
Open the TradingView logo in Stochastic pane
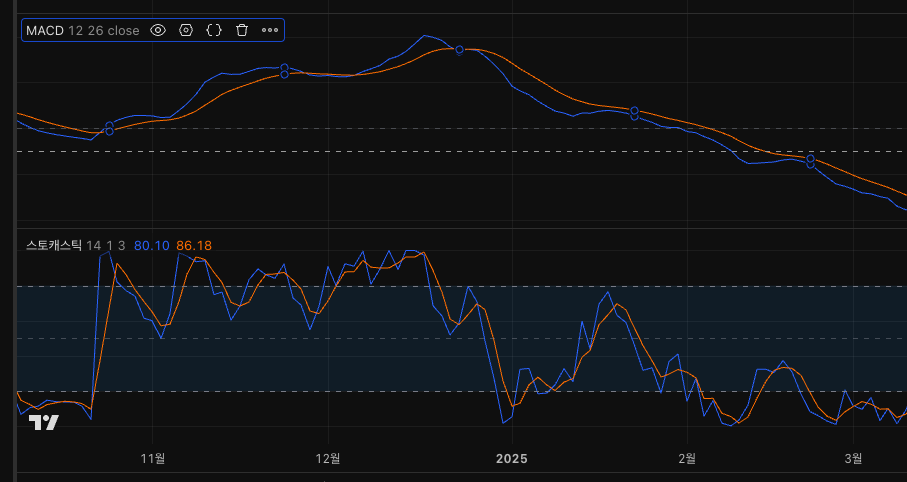[x=44, y=423]
